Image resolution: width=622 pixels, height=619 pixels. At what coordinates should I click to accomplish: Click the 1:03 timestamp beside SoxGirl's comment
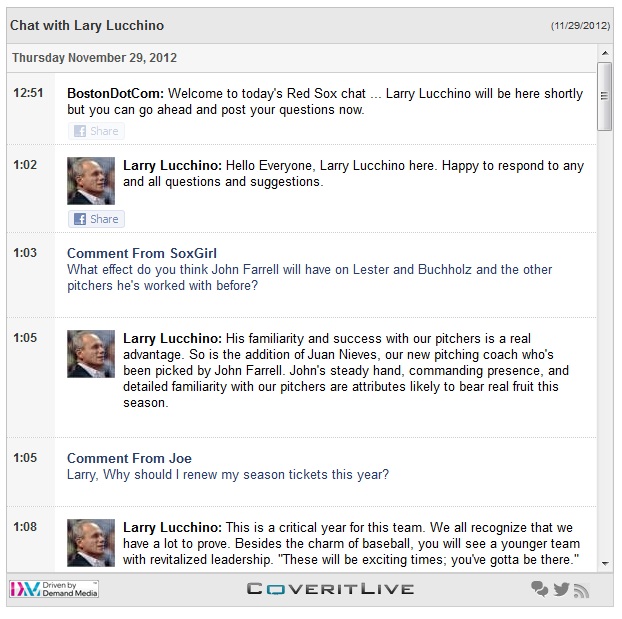25,253
